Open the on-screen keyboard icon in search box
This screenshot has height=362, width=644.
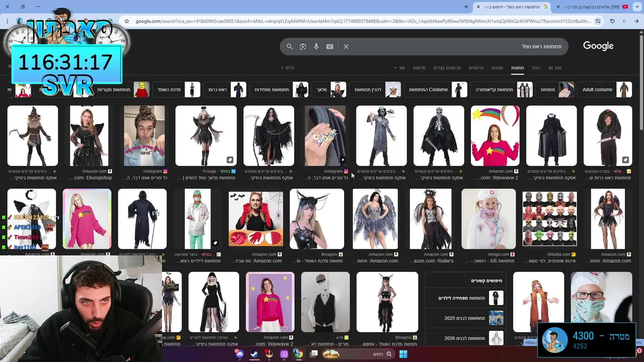click(x=330, y=46)
